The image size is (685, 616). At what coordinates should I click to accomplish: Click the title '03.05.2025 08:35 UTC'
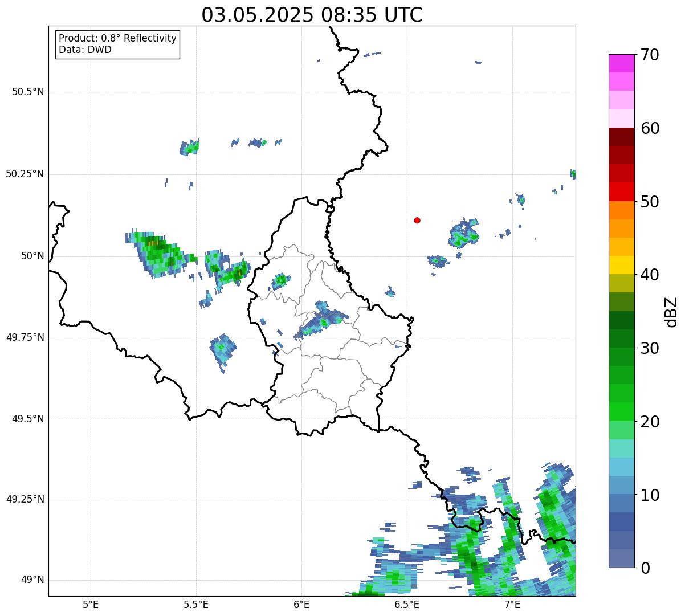click(x=312, y=15)
